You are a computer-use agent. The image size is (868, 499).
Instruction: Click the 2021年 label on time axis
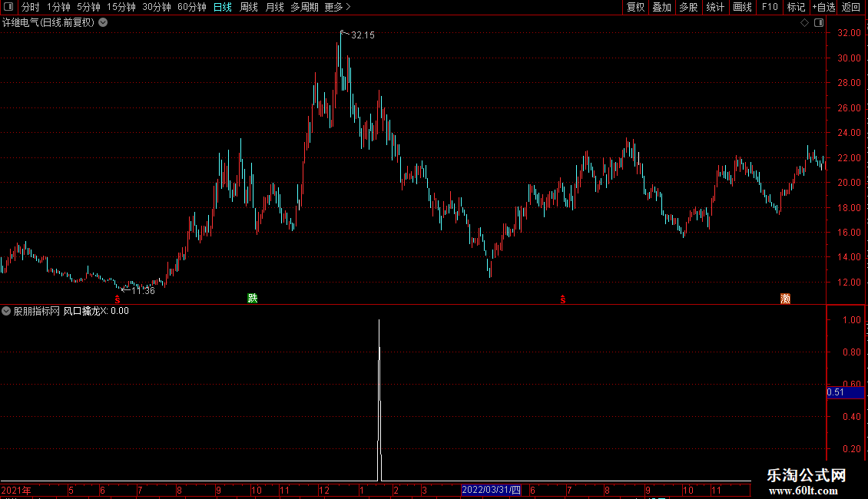click(x=16, y=490)
